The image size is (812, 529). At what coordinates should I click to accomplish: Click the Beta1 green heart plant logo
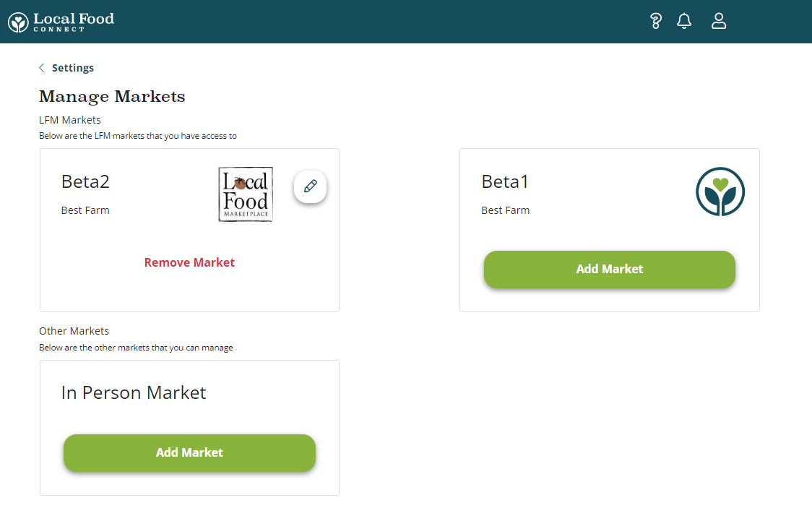coord(720,192)
